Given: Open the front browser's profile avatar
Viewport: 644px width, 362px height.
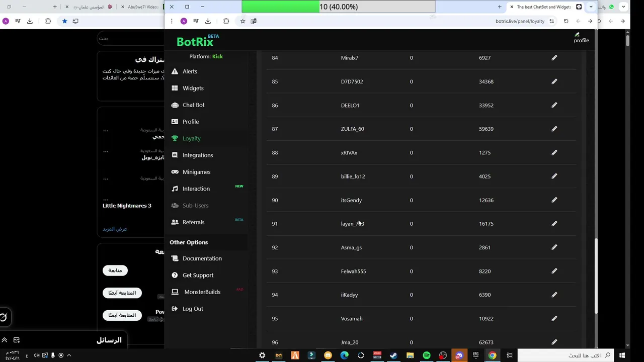Looking at the screenshot, I should coord(184,21).
